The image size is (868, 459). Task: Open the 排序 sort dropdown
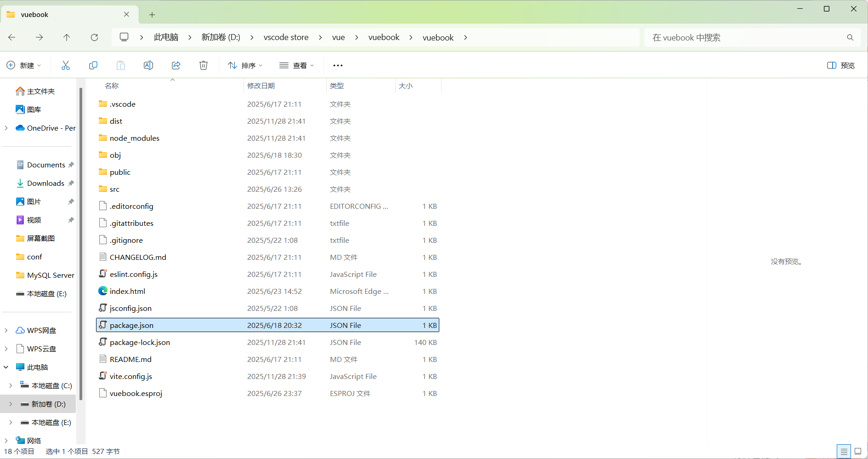[x=245, y=65]
